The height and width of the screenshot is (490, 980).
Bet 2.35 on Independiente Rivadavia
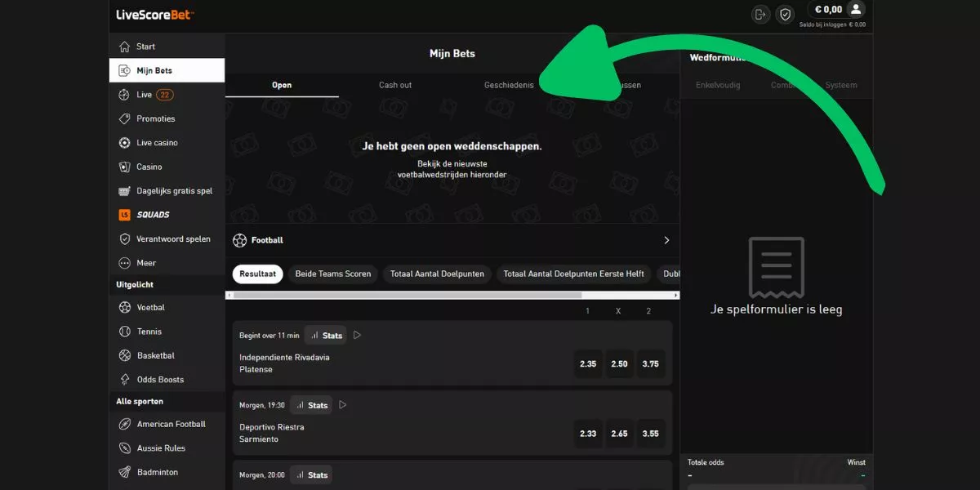click(x=588, y=363)
